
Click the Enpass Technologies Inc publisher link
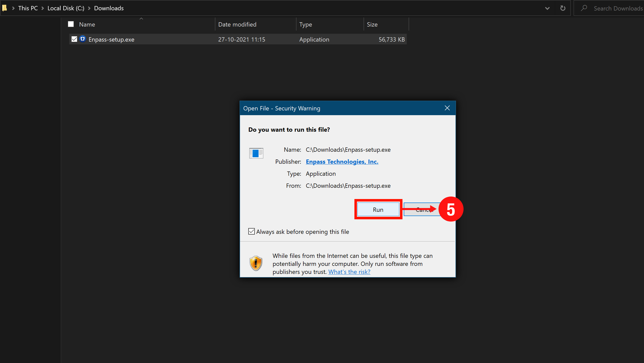342,161
